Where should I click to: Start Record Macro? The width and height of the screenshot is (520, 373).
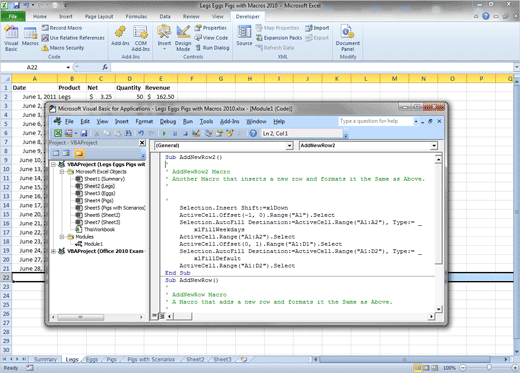click(62, 28)
